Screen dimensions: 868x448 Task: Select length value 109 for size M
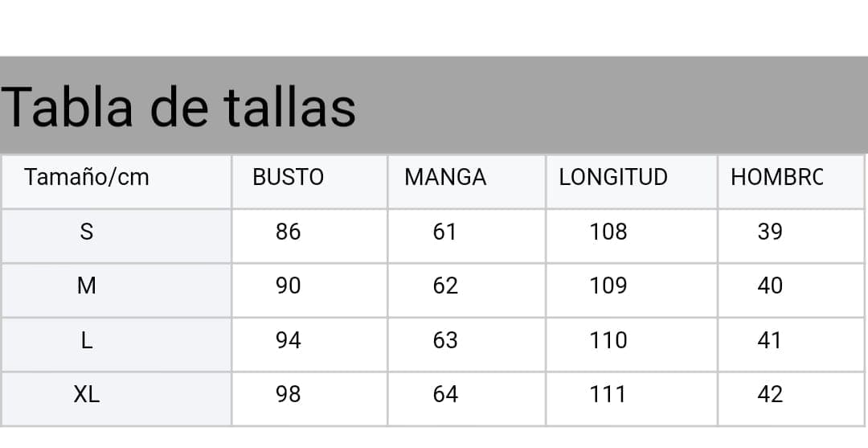(x=608, y=286)
